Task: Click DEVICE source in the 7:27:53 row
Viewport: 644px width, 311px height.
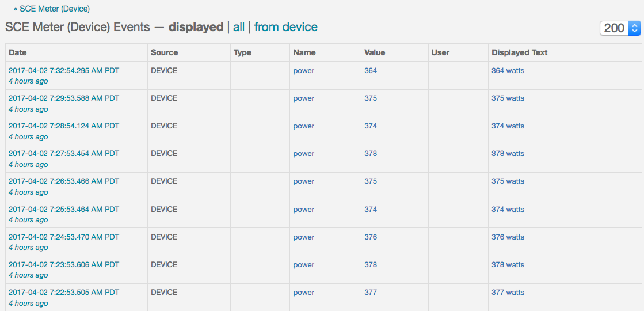Action: point(164,154)
